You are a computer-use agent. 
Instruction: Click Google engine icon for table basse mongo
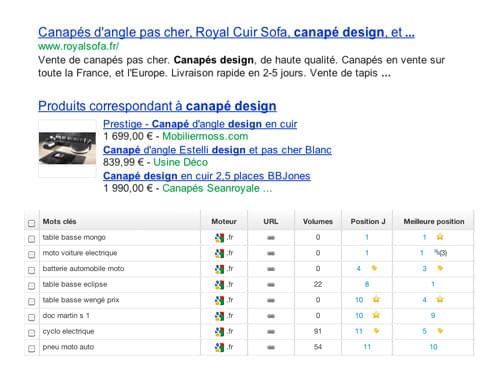click(x=219, y=238)
